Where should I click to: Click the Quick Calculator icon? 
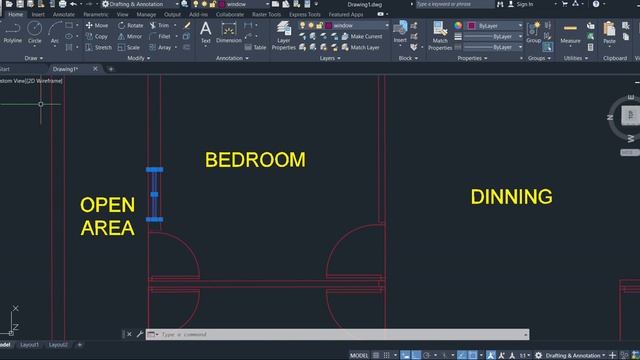[x=590, y=47]
